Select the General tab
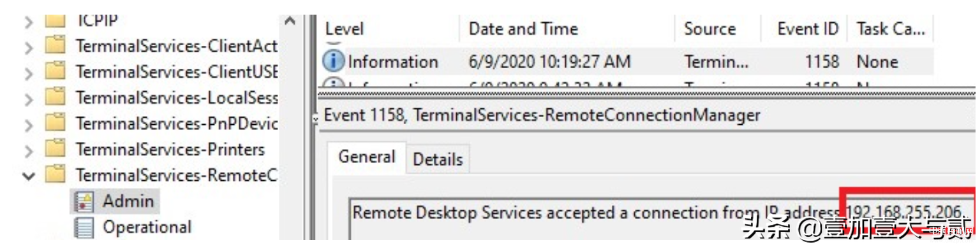Image resolution: width=980 pixels, height=249 pixels. click(x=367, y=157)
